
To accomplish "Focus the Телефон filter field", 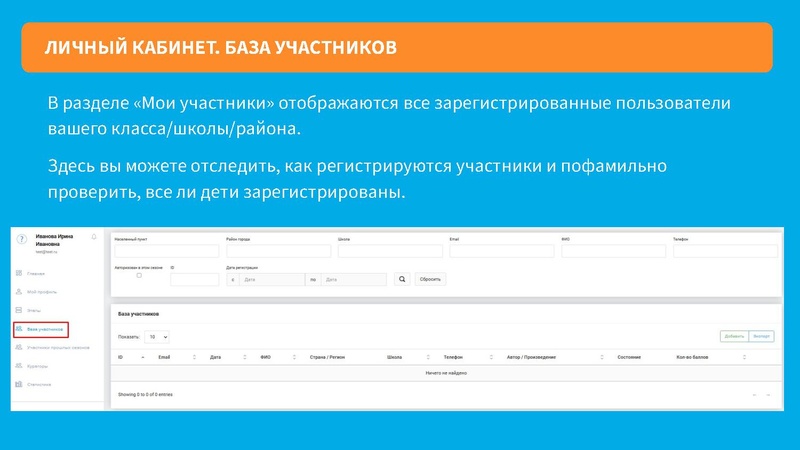I will pyautogui.click(x=726, y=251).
